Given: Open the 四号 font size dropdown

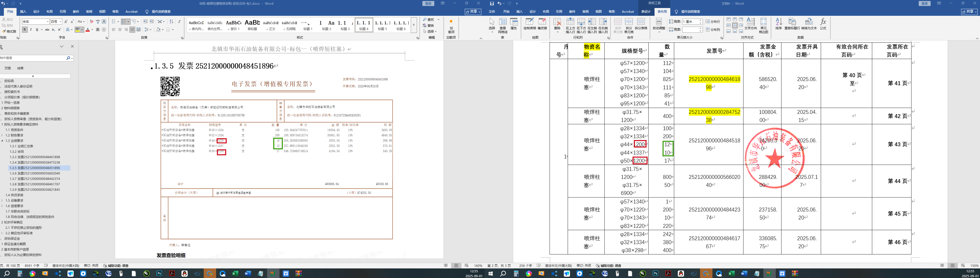Looking at the screenshot, I should [x=60, y=22].
